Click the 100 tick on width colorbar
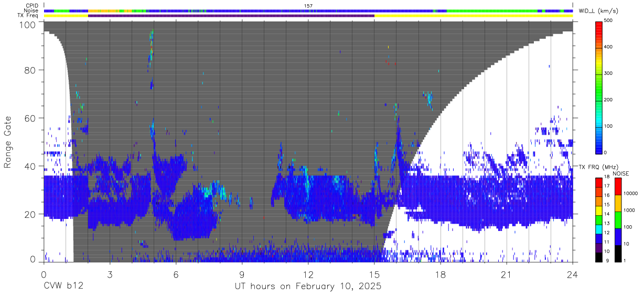 click(x=608, y=126)
